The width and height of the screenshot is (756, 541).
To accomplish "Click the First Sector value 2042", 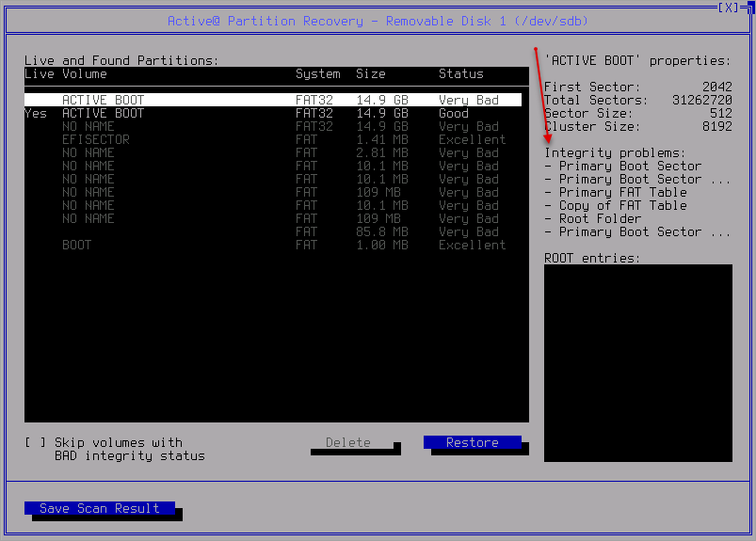I will (717, 87).
